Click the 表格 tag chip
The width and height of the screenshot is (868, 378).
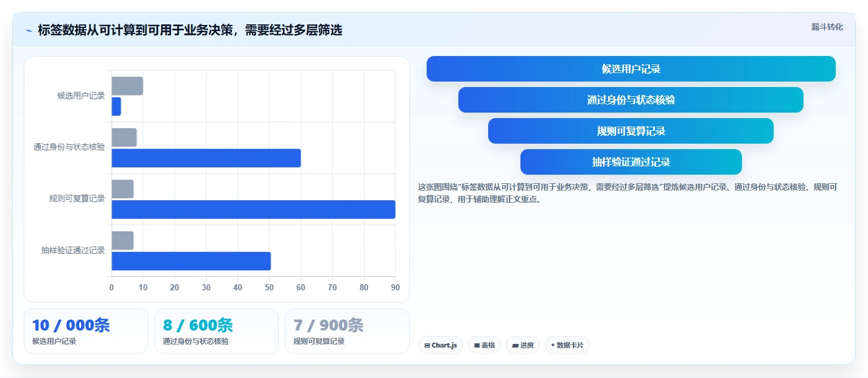(x=485, y=345)
